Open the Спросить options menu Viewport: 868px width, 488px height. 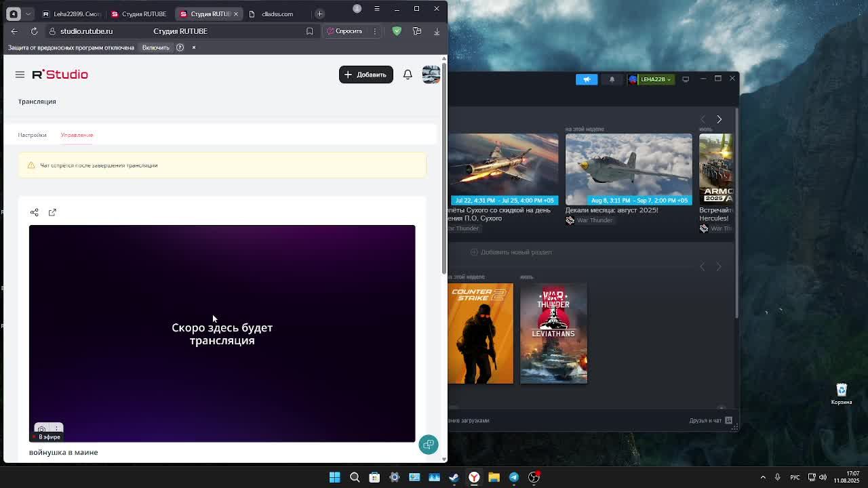point(374,31)
